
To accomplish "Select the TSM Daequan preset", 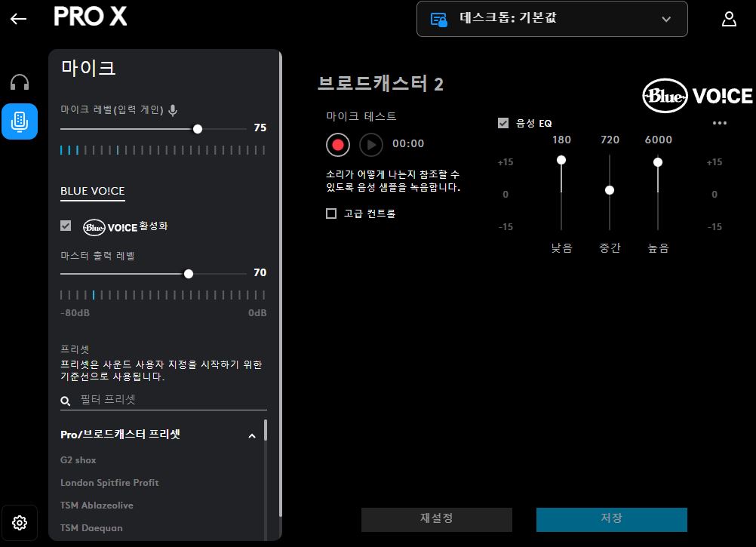I will (x=91, y=527).
